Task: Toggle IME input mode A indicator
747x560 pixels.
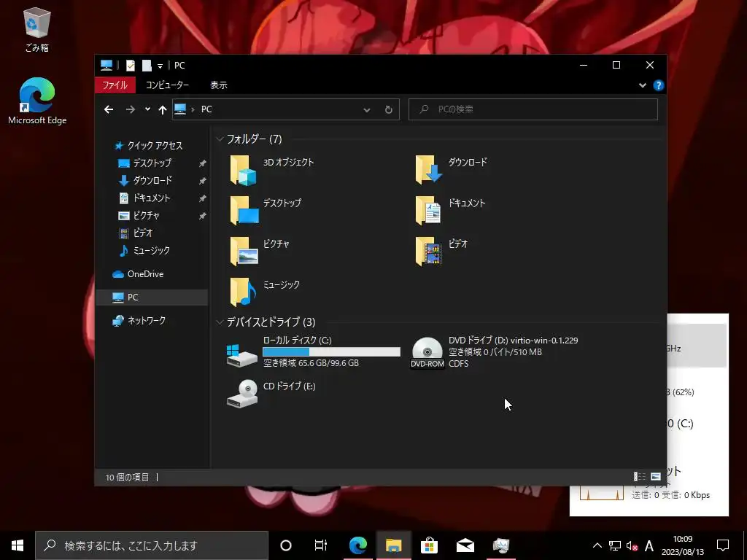Action: 649,545
